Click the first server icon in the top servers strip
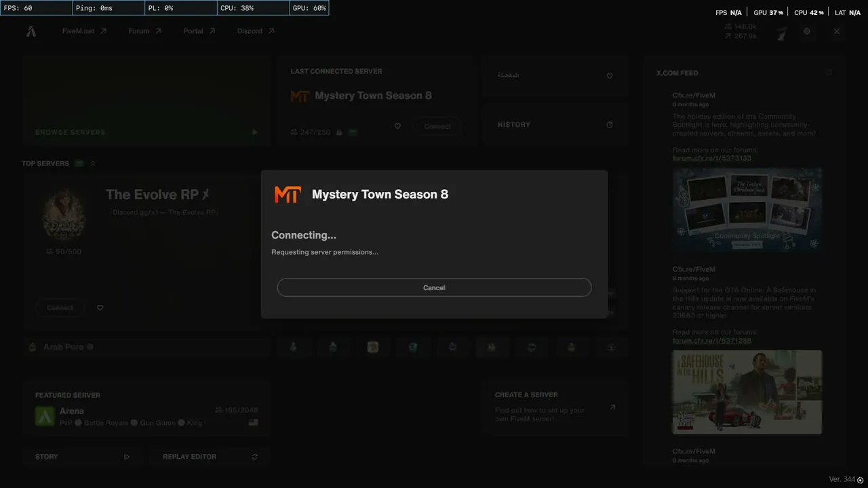The width and height of the screenshot is (868, 488). 294,347
